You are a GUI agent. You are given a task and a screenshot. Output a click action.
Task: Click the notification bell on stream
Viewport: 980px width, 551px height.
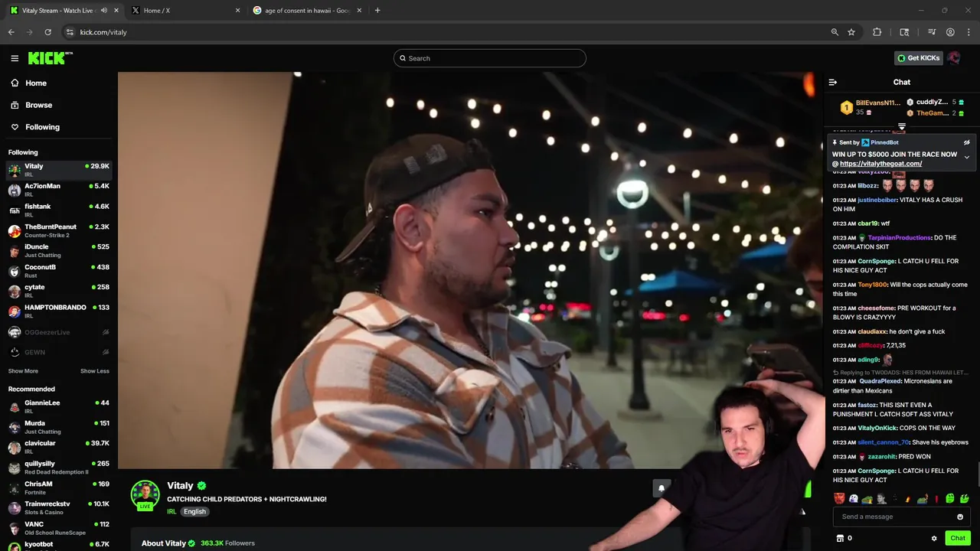pos(661,488)
